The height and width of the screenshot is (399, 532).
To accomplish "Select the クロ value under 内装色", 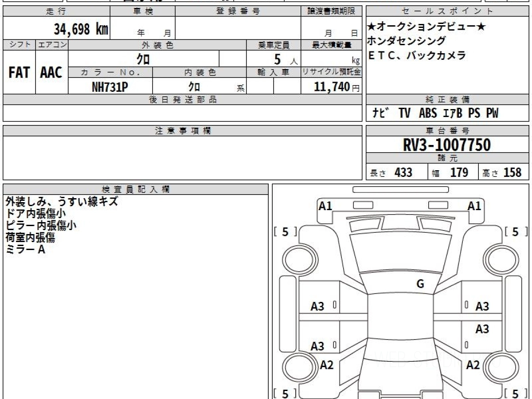I will (194, 86).
